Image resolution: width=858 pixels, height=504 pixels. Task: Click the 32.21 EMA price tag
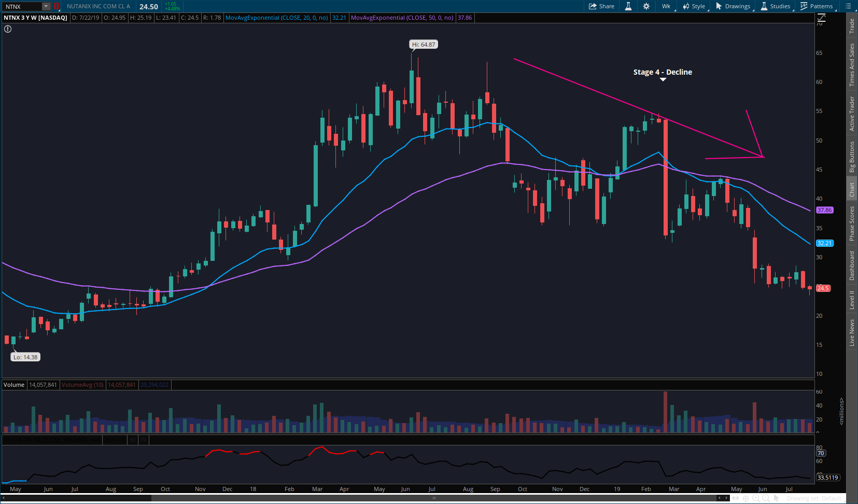click(x=824, y=243)
